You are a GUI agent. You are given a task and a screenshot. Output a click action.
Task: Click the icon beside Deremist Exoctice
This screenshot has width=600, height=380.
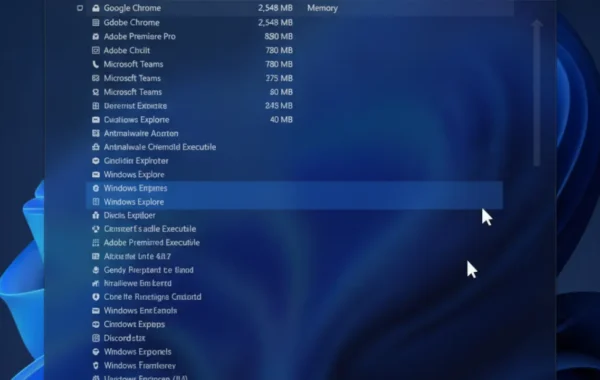(96, 106)
